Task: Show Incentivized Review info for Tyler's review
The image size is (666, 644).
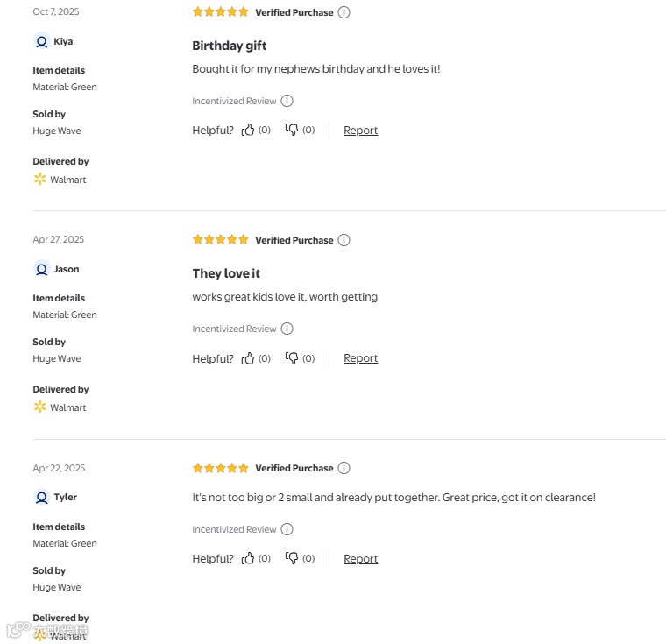Action: pos(287,529)
